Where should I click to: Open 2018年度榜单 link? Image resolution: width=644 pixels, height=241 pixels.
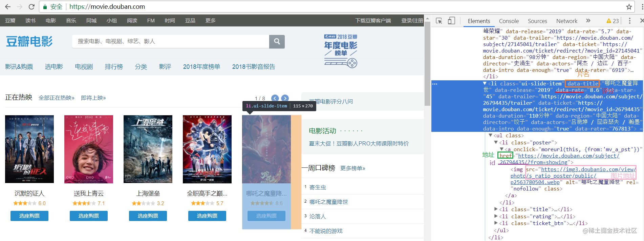201,67
